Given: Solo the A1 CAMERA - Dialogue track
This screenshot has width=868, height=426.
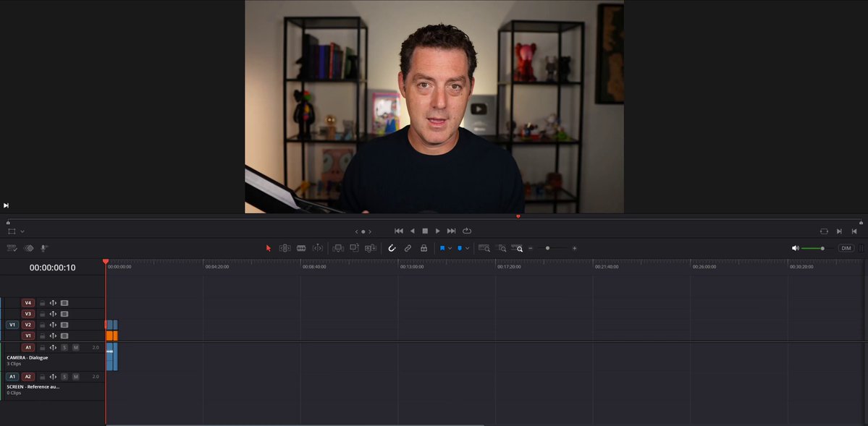Looking at the screenshot, I should coord(64,347).
